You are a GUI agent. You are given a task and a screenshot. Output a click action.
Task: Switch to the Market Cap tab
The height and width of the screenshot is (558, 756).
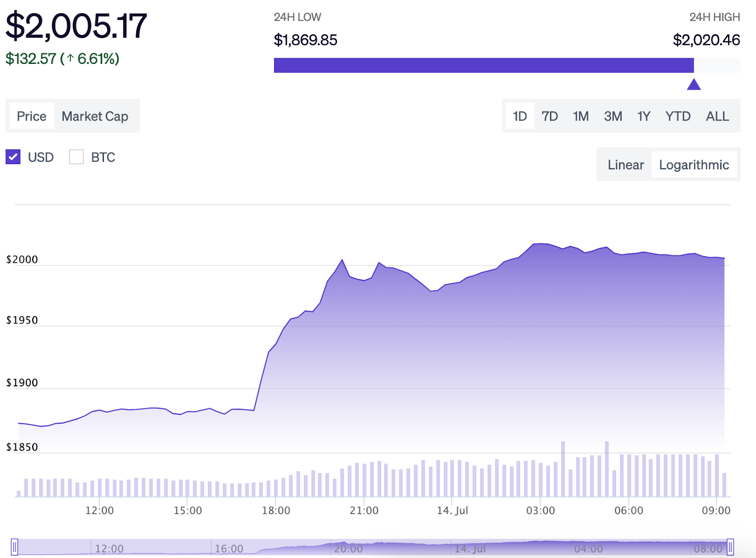[95, 116]
